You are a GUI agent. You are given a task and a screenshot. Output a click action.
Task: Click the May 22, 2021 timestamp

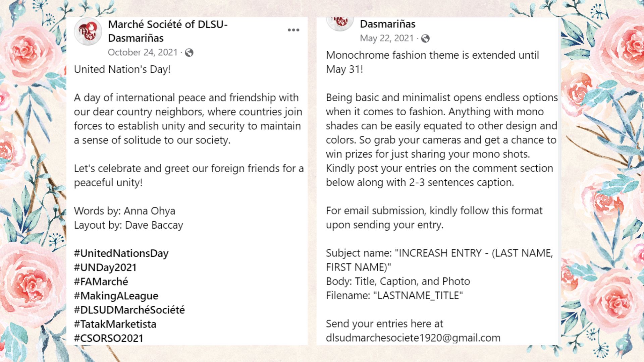[387, 39]
